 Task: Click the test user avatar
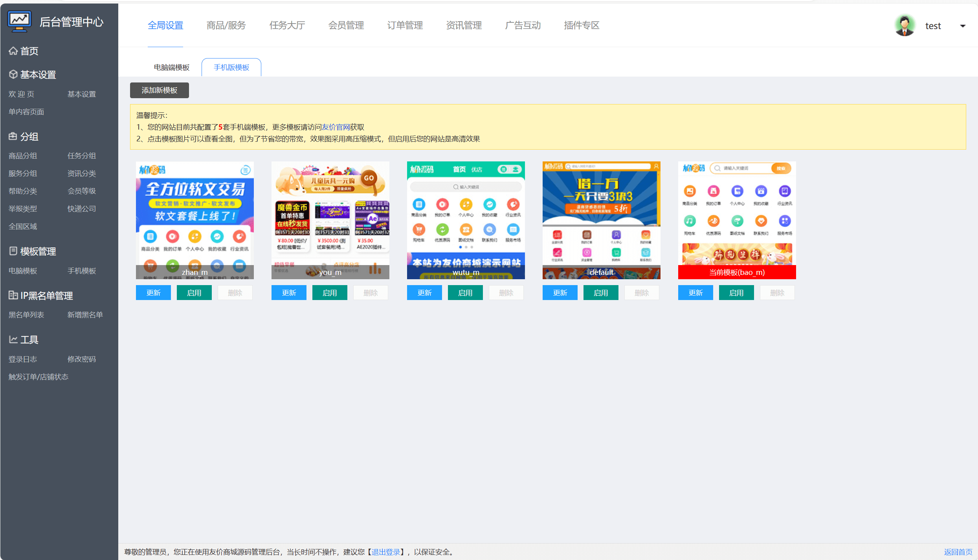pyautogui.click(x=905, y=26)
